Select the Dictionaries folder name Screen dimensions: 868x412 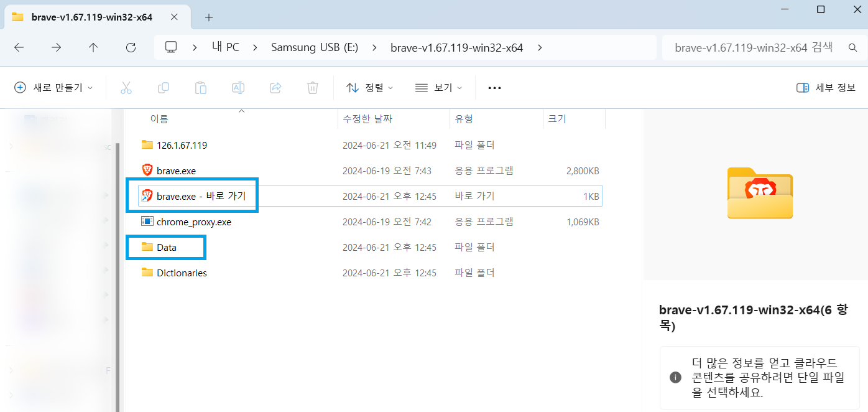click(x=182, y=273)
